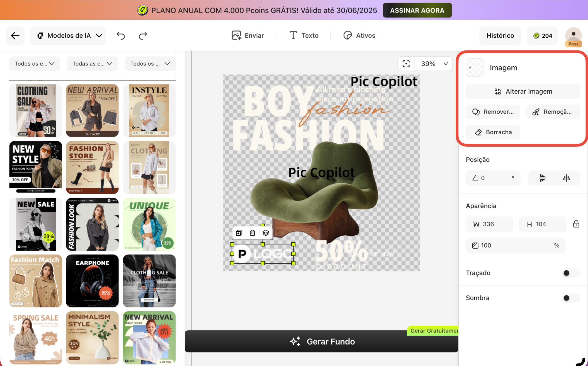This screenshot has height=366, width=588.
Task: Click the Alterar Imagem button
Action: pyautogui.click(x=523, y=91)
